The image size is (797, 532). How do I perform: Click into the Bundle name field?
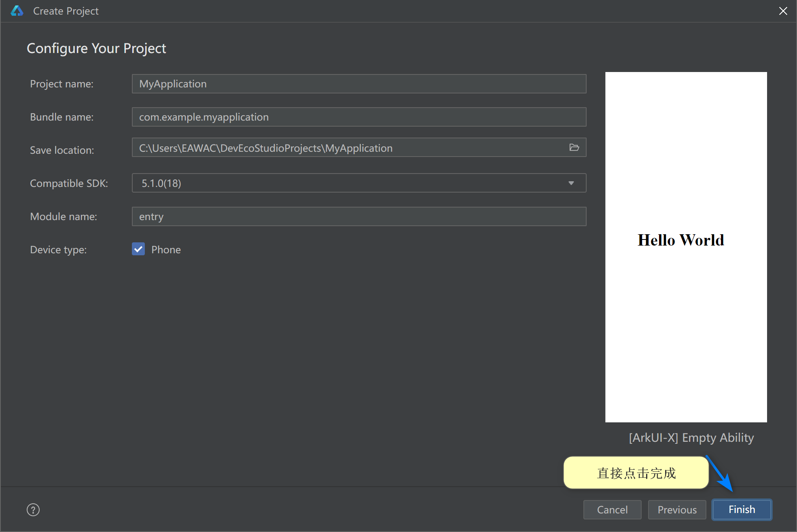click(358, 117)
